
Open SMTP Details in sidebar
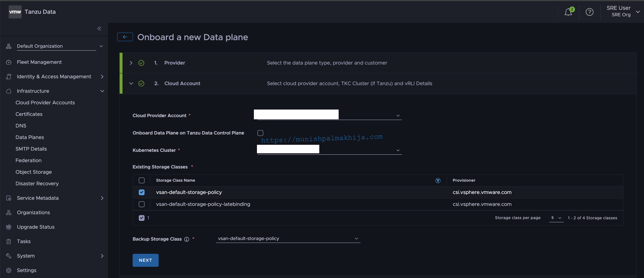(x=31, y=149)
